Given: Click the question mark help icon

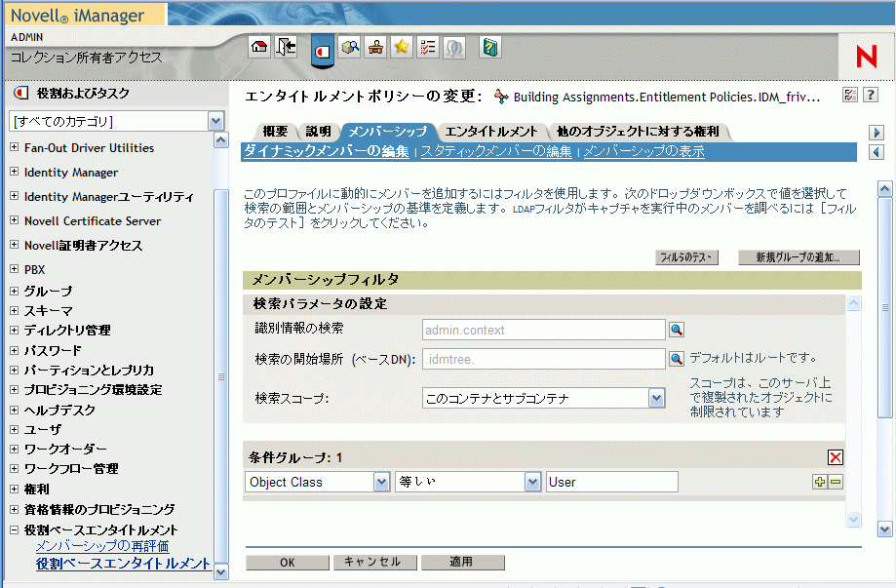Looking at the screenshot, I should [x=871, y=95].
